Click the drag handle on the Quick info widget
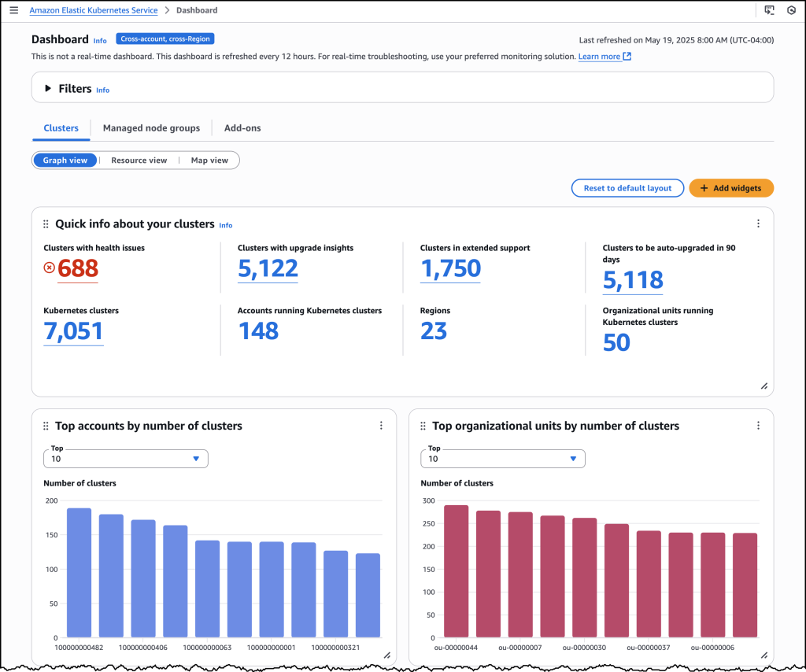This screenshot has height=672, width=806. [45, 224]
